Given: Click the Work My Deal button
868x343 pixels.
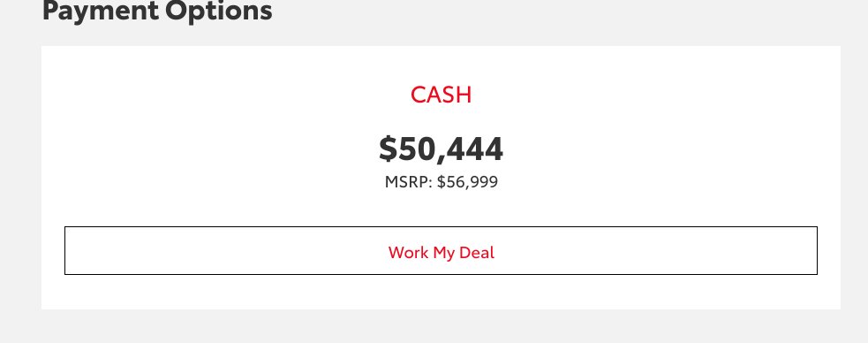Looking at the screenshot, I should click(x=441, y=250).
